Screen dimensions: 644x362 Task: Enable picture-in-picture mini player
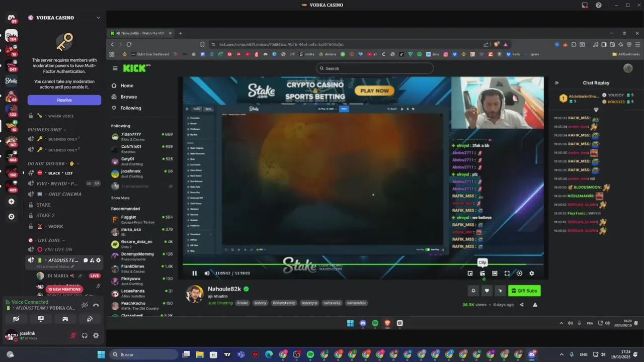coord(470,274)
